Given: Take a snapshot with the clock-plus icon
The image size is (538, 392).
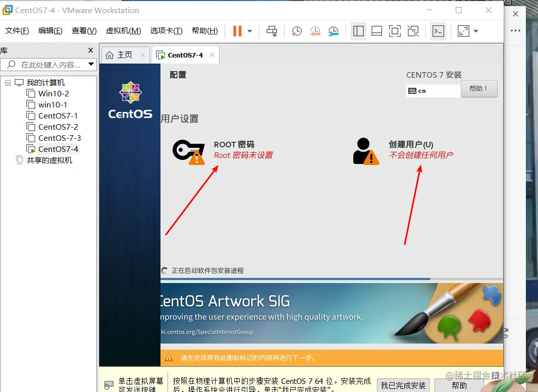Looking at the screenshot, I should pos(296,31).
